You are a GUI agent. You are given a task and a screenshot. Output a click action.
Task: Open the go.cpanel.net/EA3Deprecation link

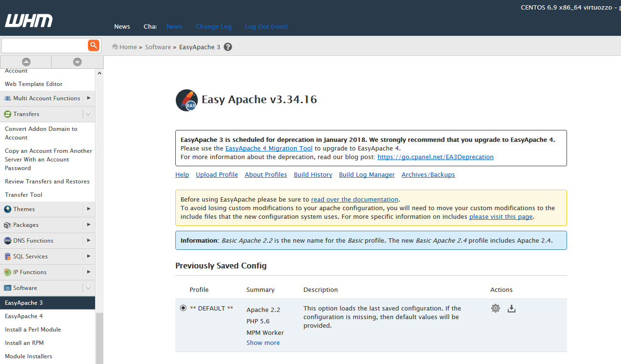(436, 157)
